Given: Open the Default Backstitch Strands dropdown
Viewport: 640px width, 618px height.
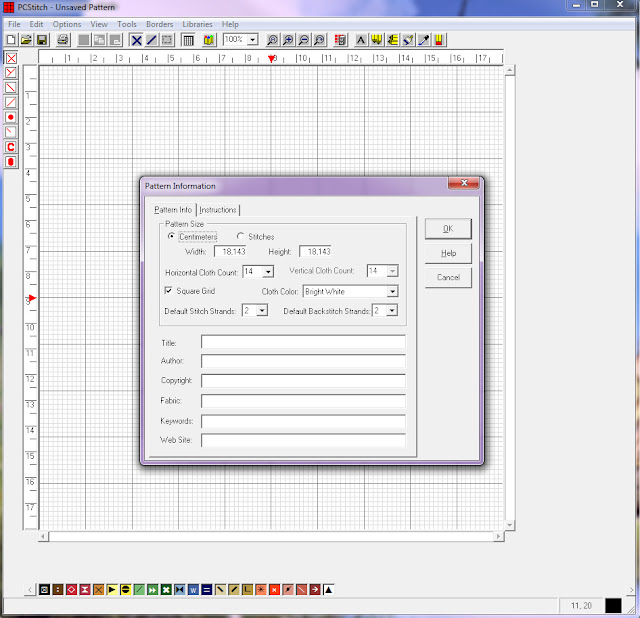Looking at the screenshot, I should click(x=392, y=311).
